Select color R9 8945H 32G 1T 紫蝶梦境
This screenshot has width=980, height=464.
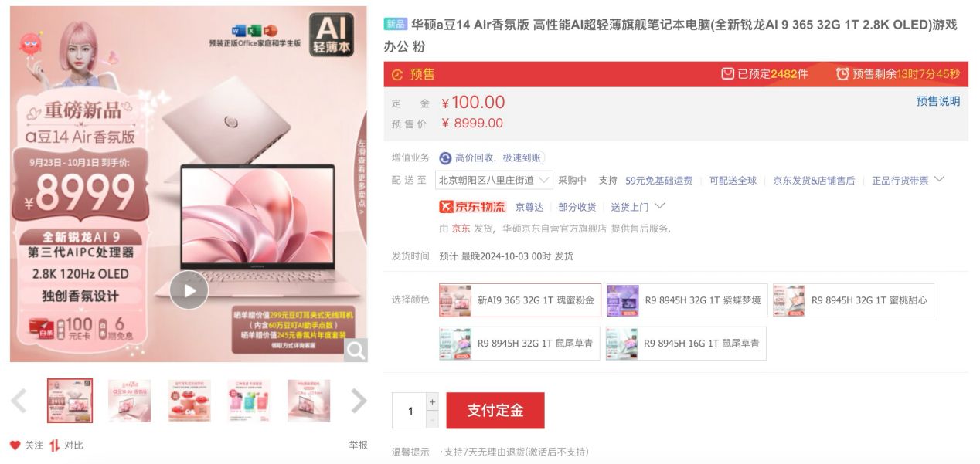pos(686,300)
